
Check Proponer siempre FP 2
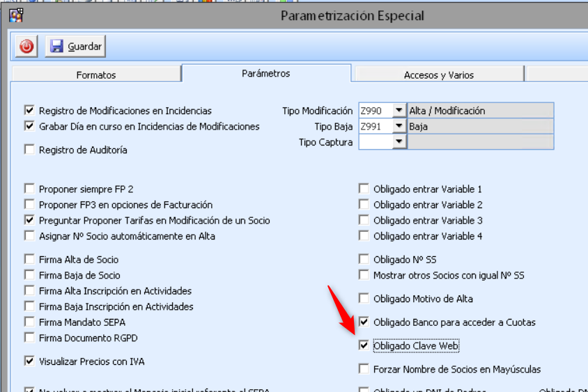(29, 189)
